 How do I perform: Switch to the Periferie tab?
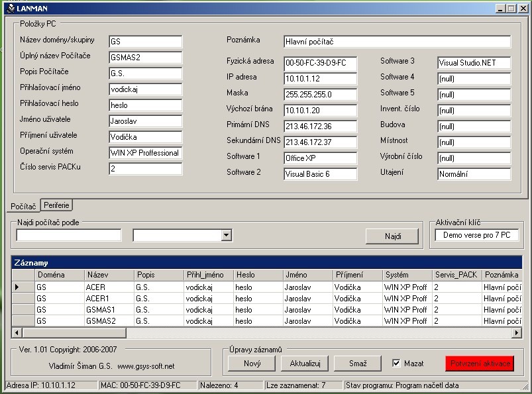57,205
